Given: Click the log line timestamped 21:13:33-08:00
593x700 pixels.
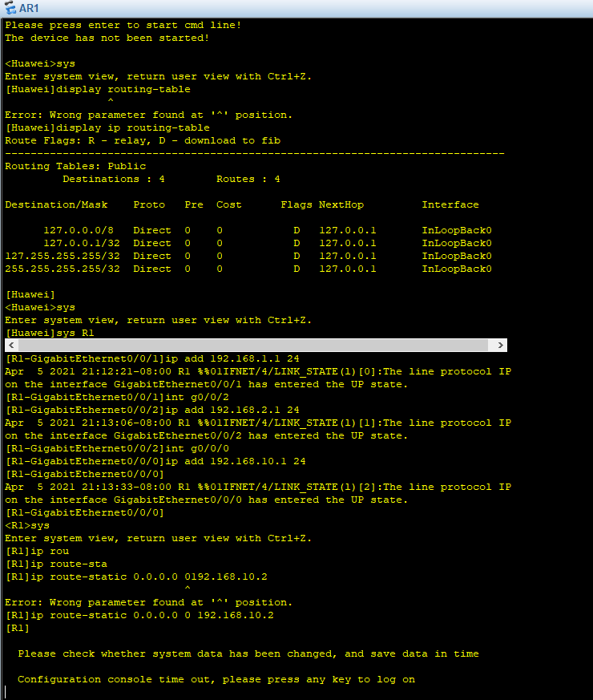Looking at the screenshot, I should pyautogui.click(x=258, y=487).
